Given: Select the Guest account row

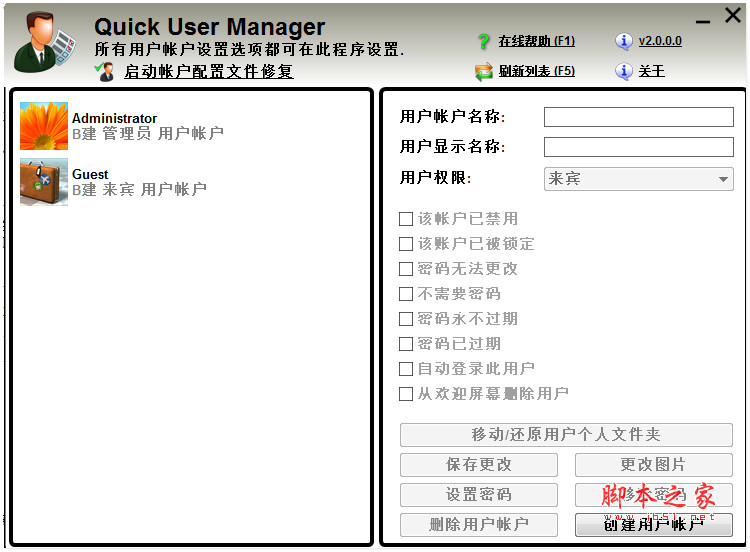Looking at the screenshot, I should pos(191,182).
